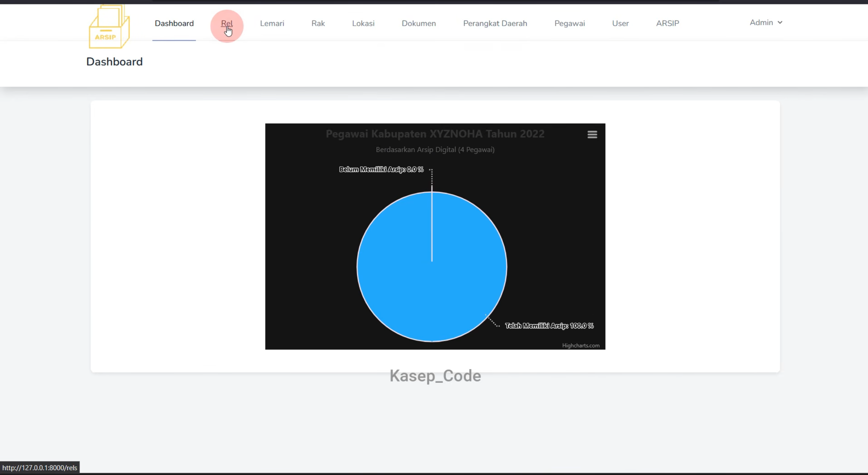Click the Highcharts.com credit link
868x475 pixels.
click(x=580, y=345)
